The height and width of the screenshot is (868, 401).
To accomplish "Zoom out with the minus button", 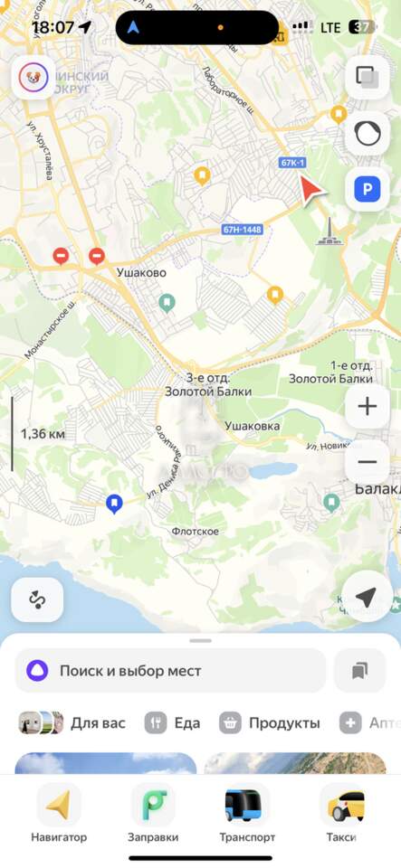I will [x=367, y=462].
